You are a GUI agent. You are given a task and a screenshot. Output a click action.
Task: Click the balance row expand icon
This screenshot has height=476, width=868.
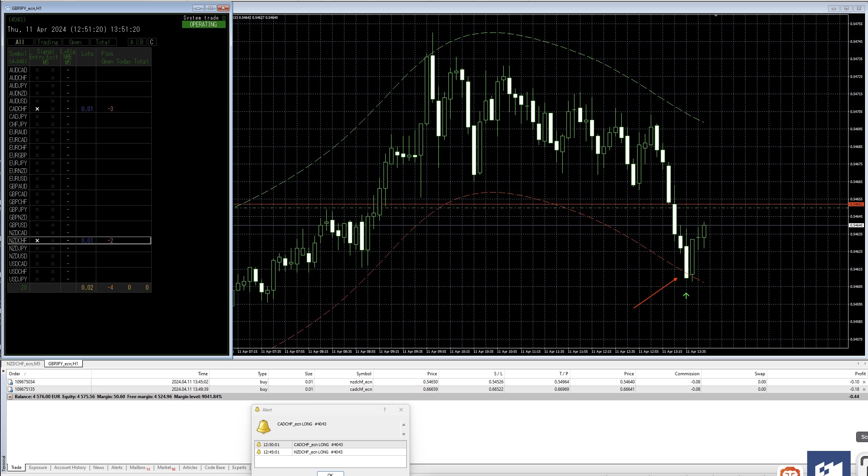click(10, 397)
